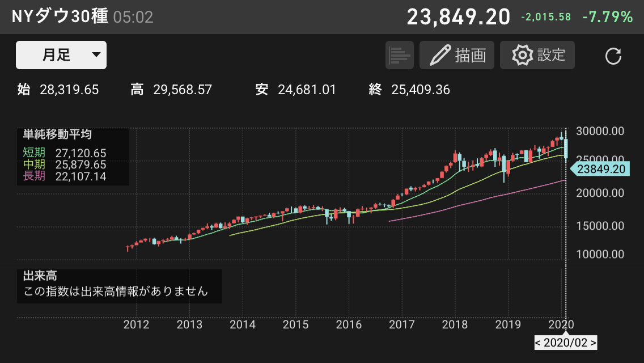Click the -2,015.58 price change value
Viewport: 644px width, 363px height.
546,17
